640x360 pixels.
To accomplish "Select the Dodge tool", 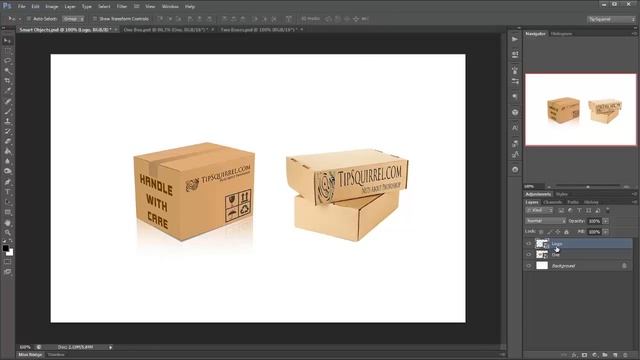I will tap(7, 171).
